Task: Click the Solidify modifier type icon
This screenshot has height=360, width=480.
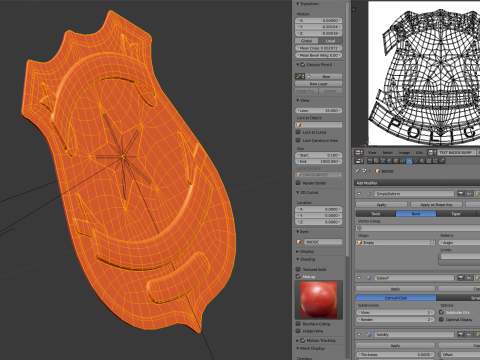Action: pos(369,334)
